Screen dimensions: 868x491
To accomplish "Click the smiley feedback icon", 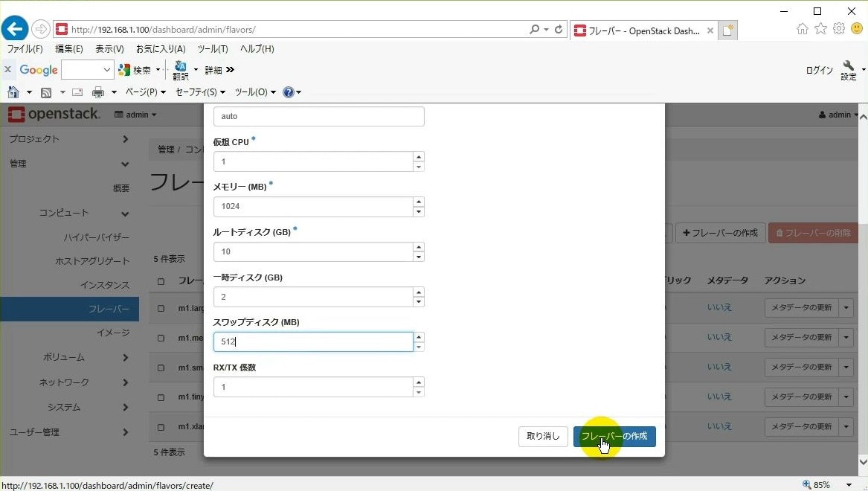I will [857, 29].
